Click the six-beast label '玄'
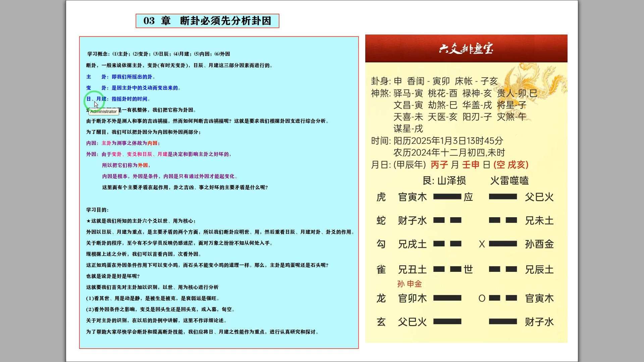644x362 pixels. [x=381, y=322]
